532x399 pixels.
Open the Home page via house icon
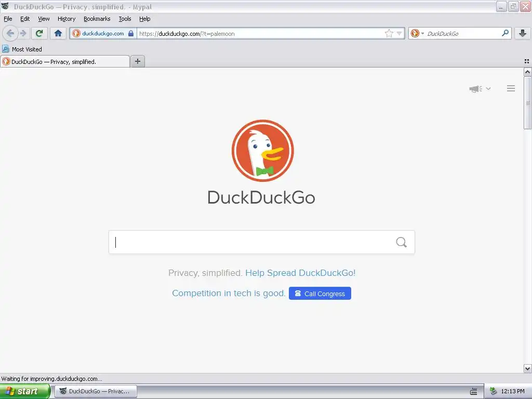point(58,33)
